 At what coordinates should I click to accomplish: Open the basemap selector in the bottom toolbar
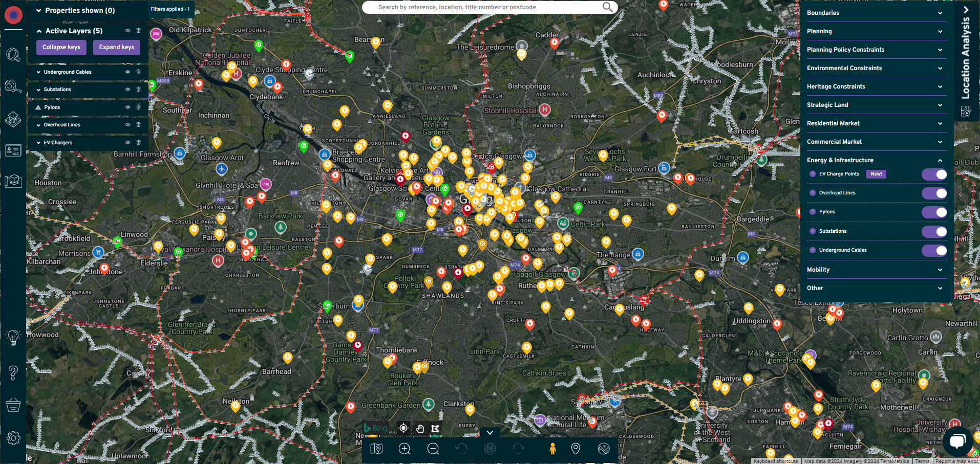(x=376, y=449)
